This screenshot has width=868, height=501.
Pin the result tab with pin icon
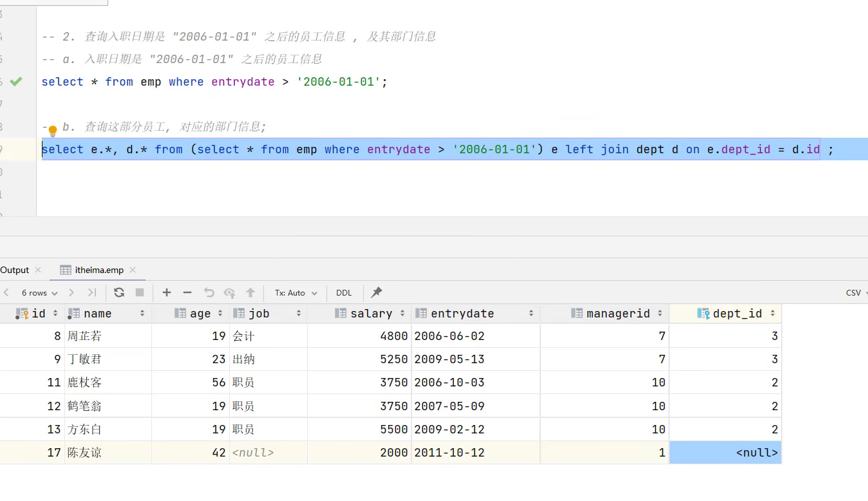coord(377,292)
